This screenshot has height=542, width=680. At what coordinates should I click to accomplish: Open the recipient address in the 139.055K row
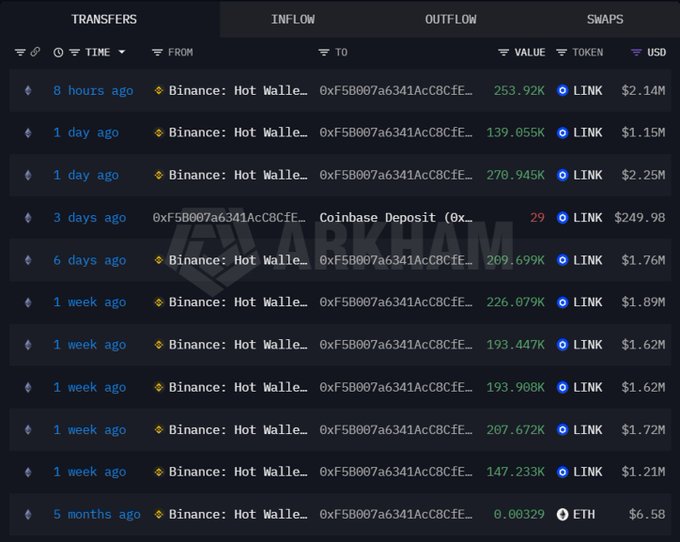(x=396, y=132)
